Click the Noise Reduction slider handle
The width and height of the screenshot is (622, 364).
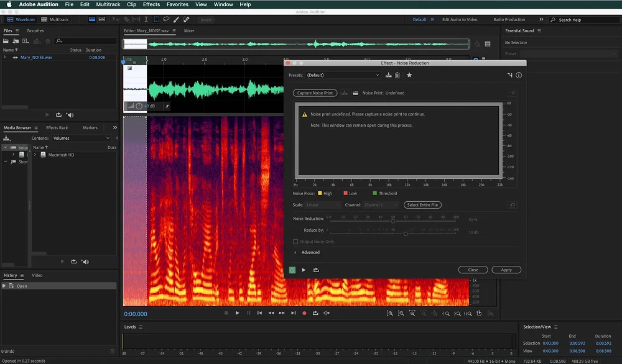pos(393,221)
